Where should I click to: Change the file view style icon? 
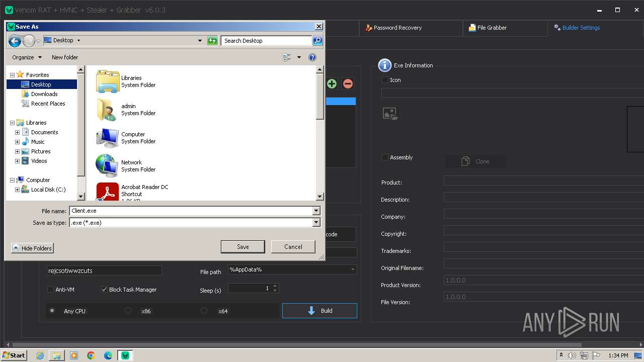[287, 57]
